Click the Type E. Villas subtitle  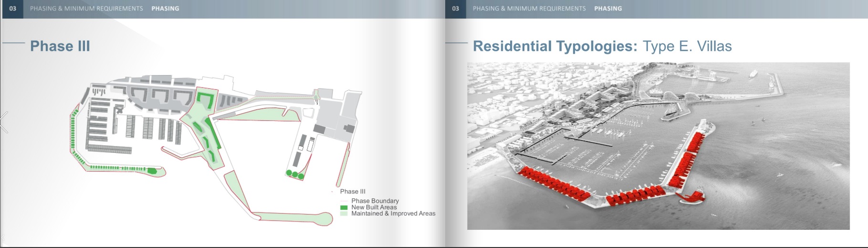[x=687, y=46]
